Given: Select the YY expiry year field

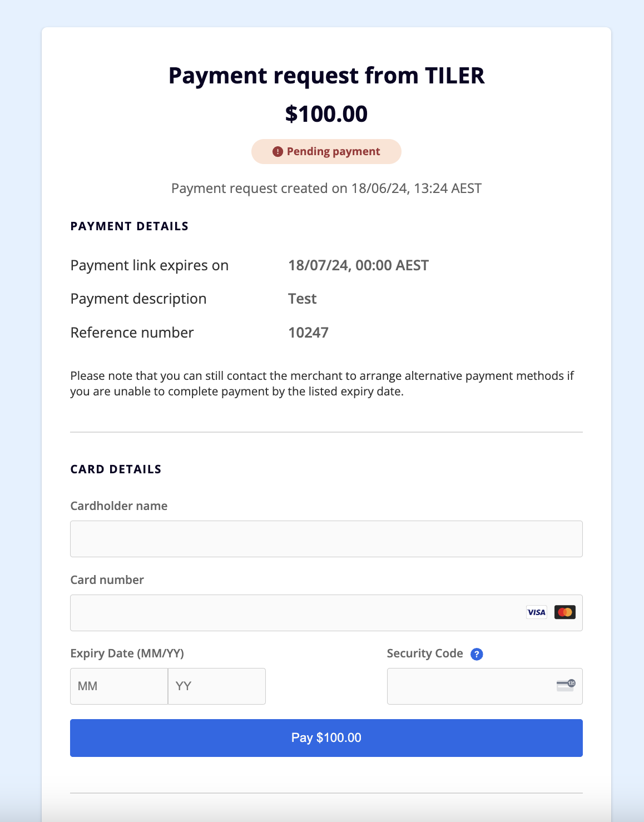Looking at the screenshot, I should click(216, 686).
